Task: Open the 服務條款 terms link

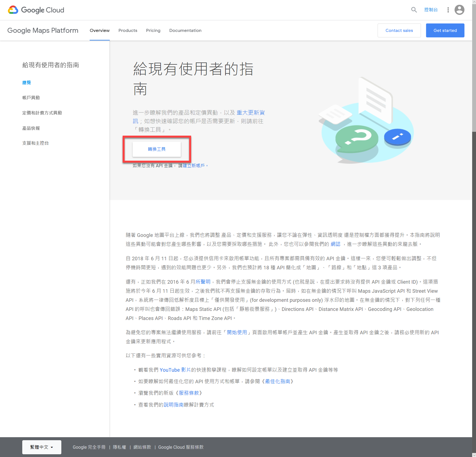Action: [189, 393]
